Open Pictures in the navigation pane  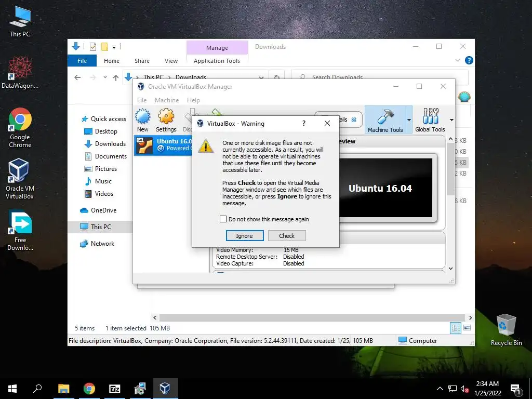click(100, 169)
